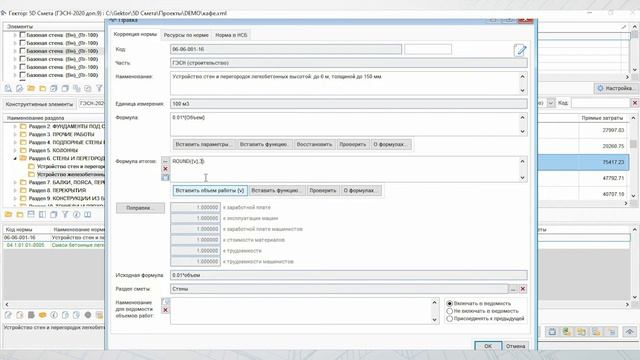This screenshot has height=360, width=640.
Task: Click coefficient field к заработной плате
Action: pyautogui.click(x=196, y=207)
